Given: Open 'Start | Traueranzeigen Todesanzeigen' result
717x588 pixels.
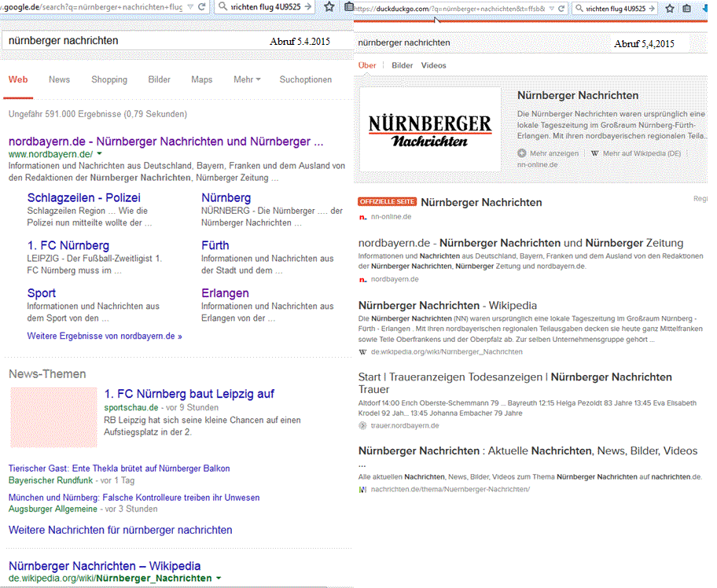Looking at the screenshot, I should [516, 383].
